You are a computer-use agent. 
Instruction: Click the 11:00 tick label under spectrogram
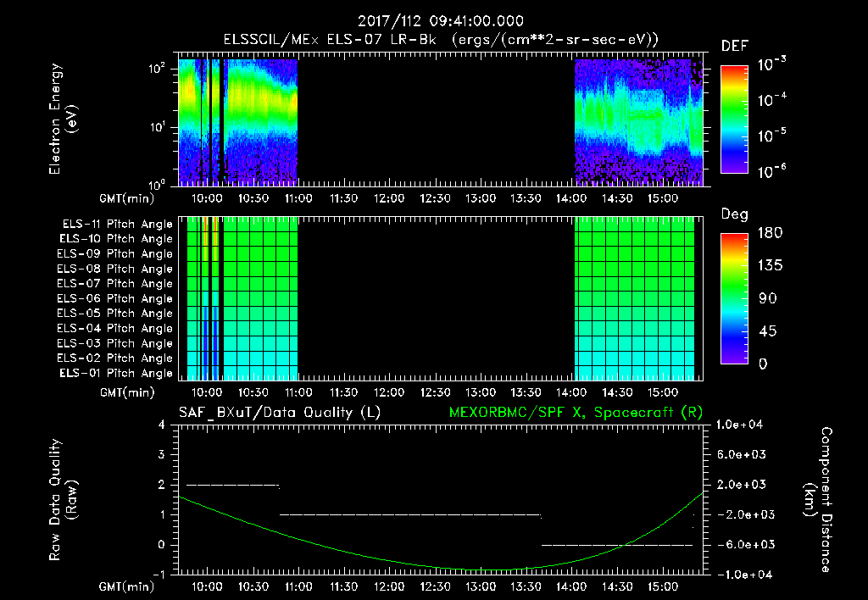298,198
